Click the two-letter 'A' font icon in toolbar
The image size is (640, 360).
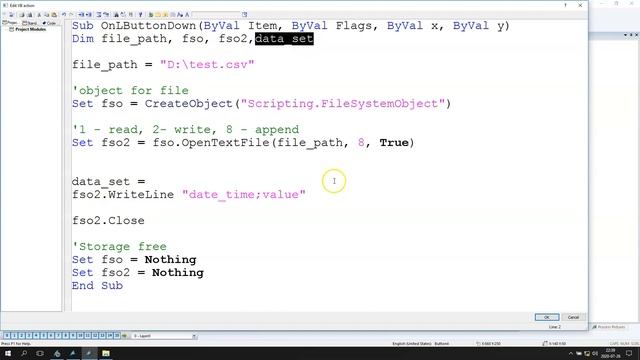click(x=180, y=15)
